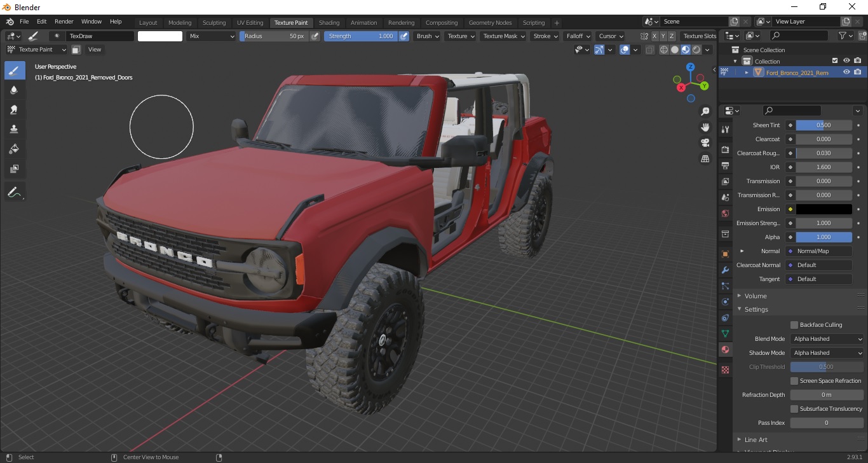Open the Physics properties tab
Image resolution: width=868 pixels, height=463 pixels.
click(x=725, y=301)
